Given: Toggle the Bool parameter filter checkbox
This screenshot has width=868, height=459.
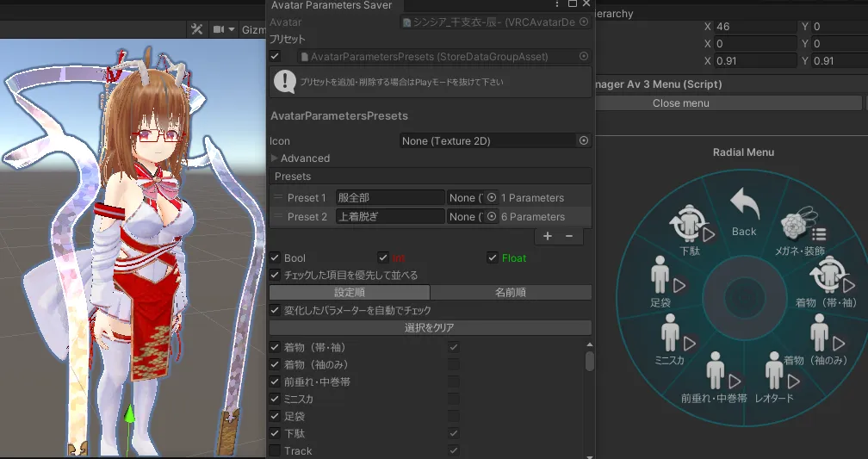Looking at the screenshot, I should pos(275,257).
